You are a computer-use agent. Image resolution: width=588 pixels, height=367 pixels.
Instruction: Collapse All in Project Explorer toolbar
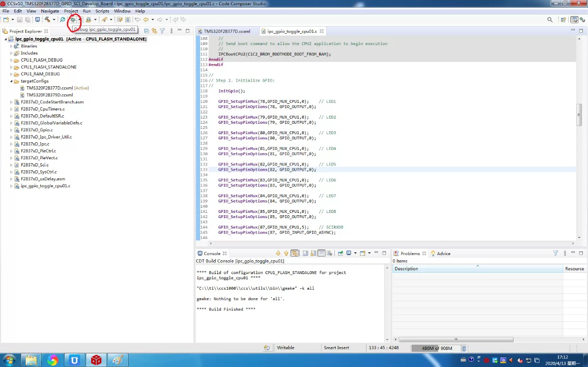(147, 31)
